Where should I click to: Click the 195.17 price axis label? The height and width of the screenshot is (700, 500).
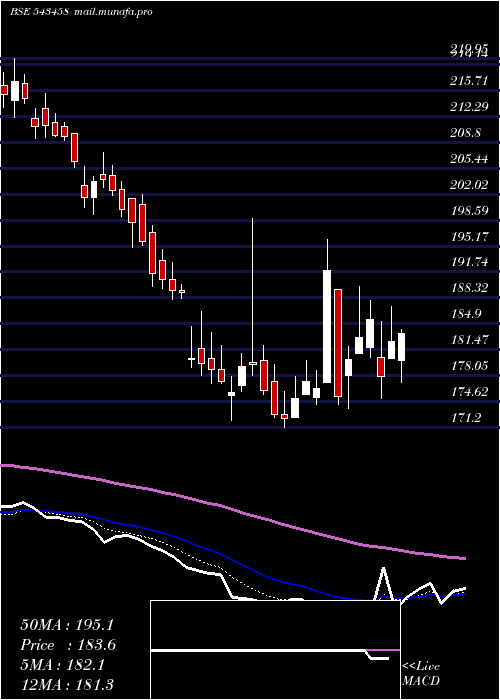[x=470, y=236]
